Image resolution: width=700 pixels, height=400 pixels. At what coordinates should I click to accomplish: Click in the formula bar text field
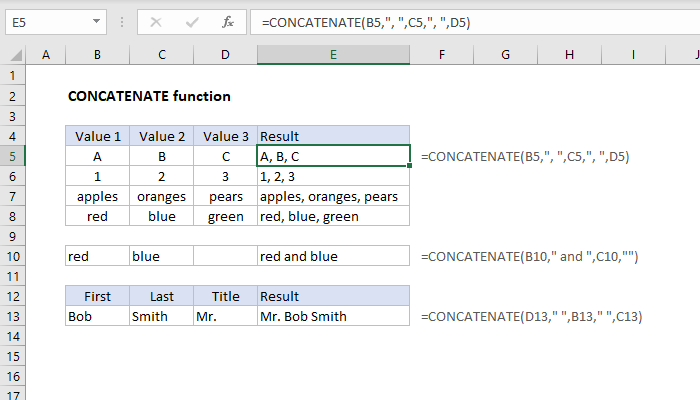(x=475, y=22)
